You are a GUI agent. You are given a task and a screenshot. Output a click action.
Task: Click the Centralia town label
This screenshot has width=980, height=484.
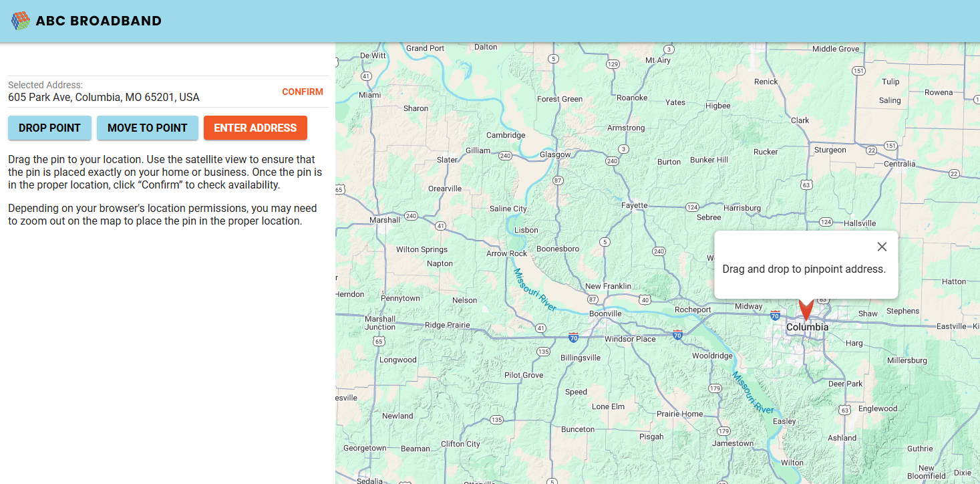[899, 164]
